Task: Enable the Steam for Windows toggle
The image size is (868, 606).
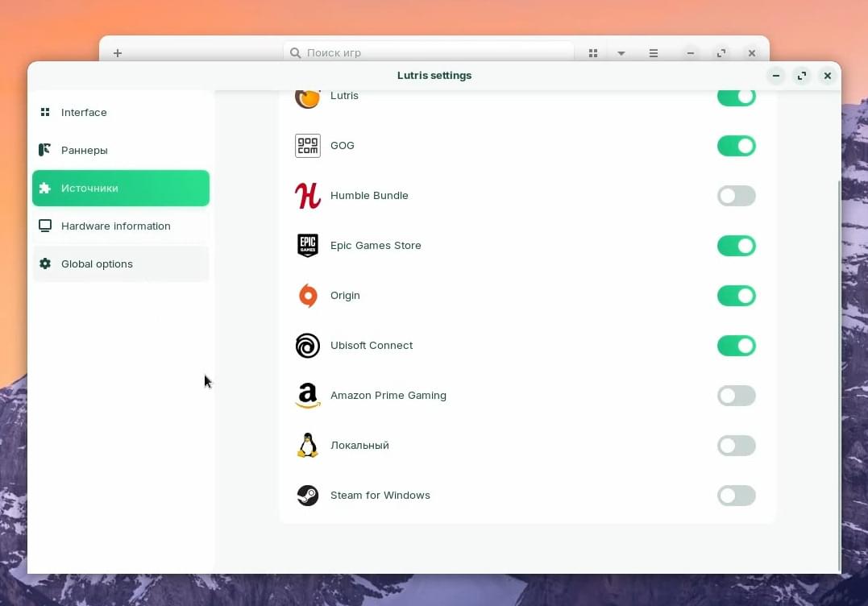Action: pos(737,496)
